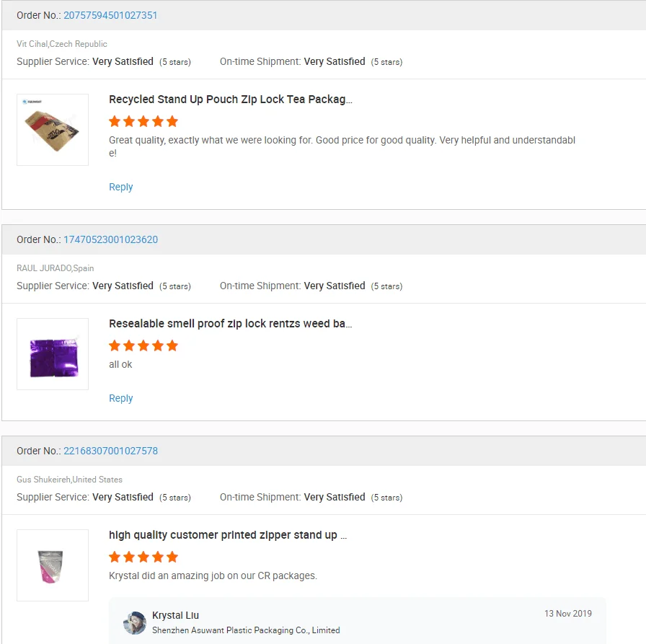
Task: Open order number 17470523001023620
Action: 110,239
